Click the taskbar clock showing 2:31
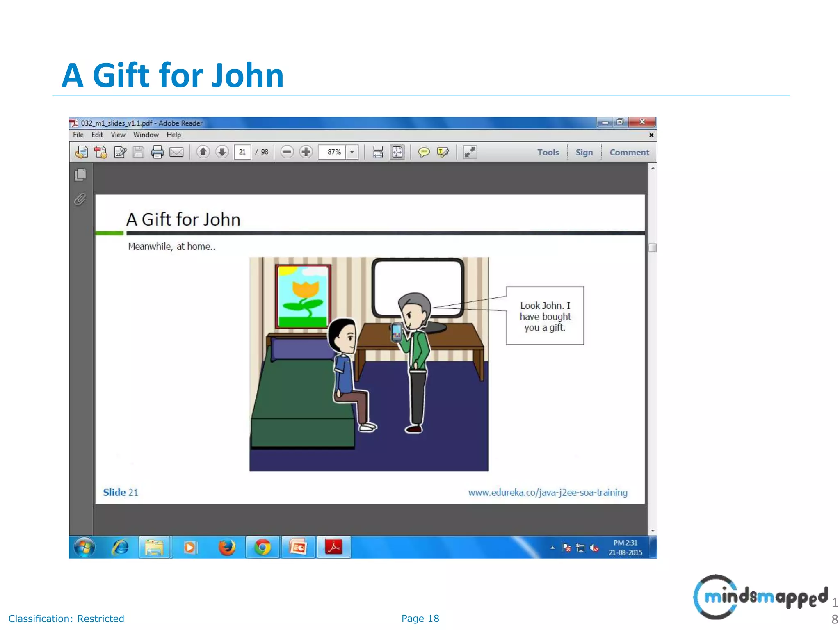840x630 pixels. [625, 548]
